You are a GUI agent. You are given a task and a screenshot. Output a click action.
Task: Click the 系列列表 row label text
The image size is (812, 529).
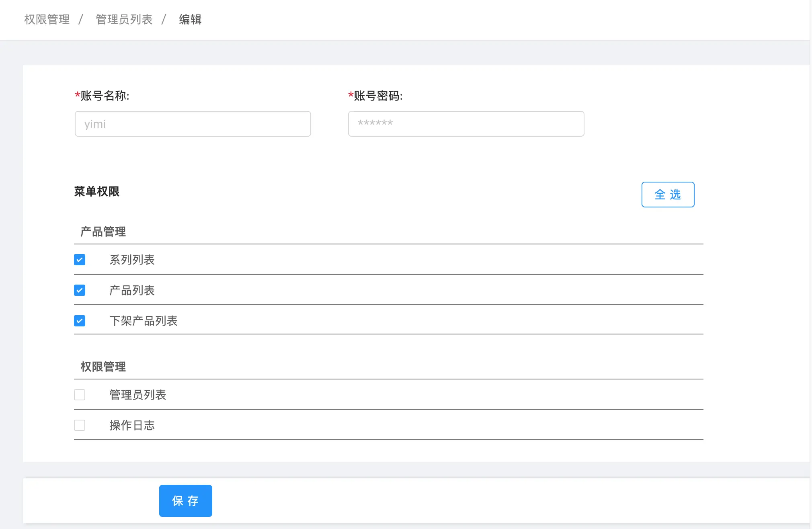[x=132, y=260]
